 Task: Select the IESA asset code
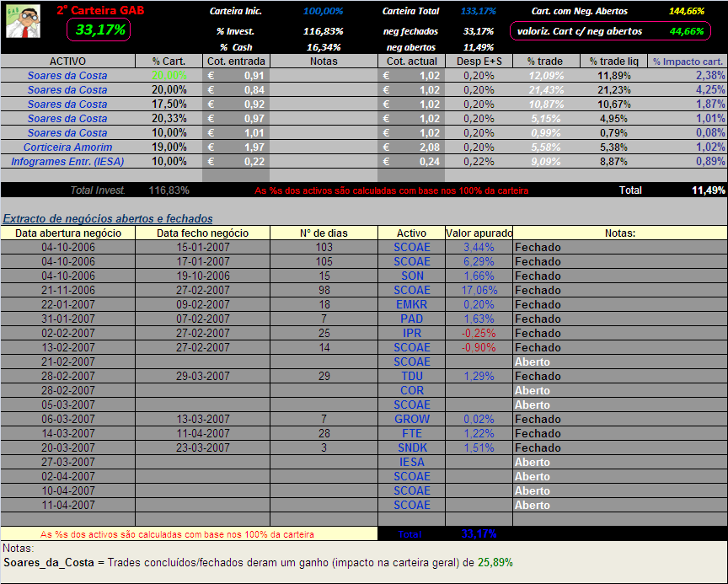tap(412, 463)
